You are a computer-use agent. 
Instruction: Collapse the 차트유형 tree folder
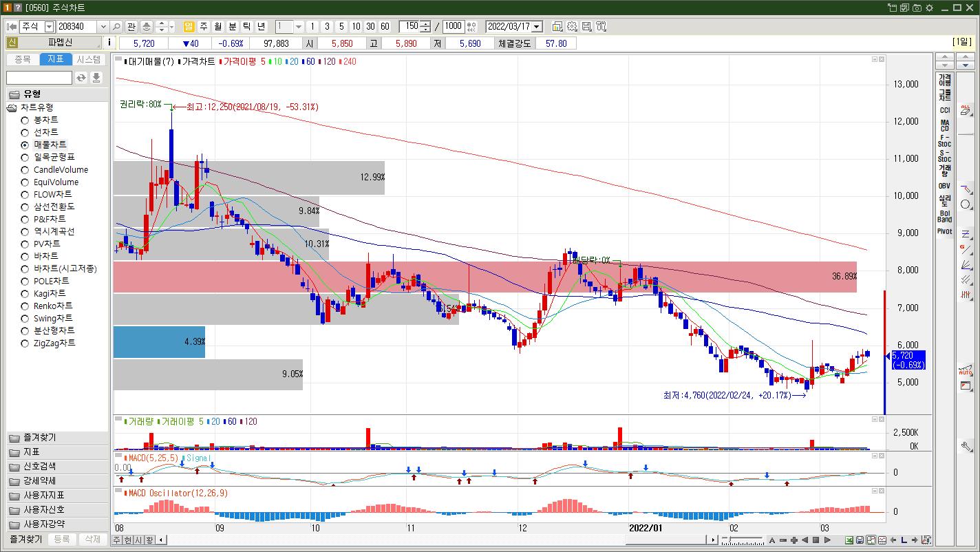[12, 108]
